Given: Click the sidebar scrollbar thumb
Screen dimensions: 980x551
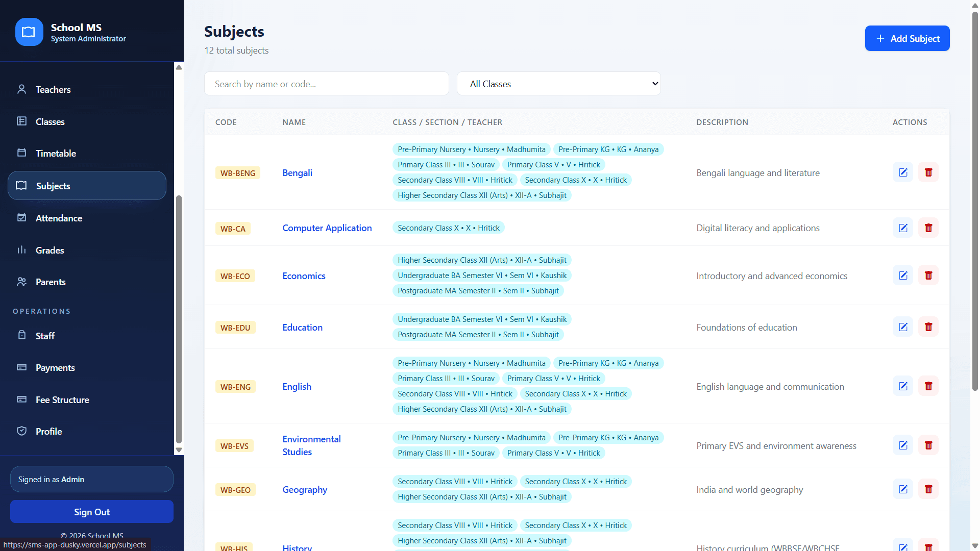Looking at the screenshot, I should [179, 319].
